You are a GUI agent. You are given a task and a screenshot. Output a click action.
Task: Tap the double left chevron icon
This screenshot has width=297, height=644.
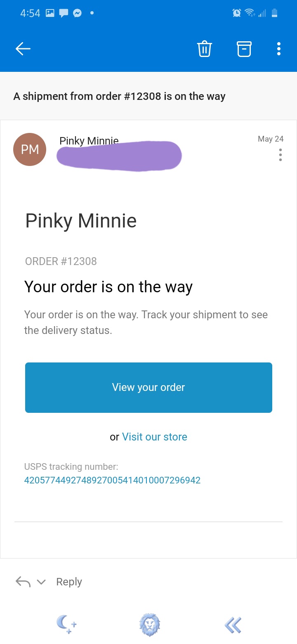[x=233, y=625]
